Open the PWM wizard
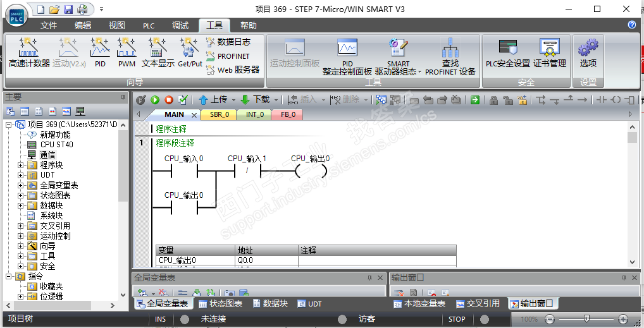This screenshot has height=328, width=644. 127,52
